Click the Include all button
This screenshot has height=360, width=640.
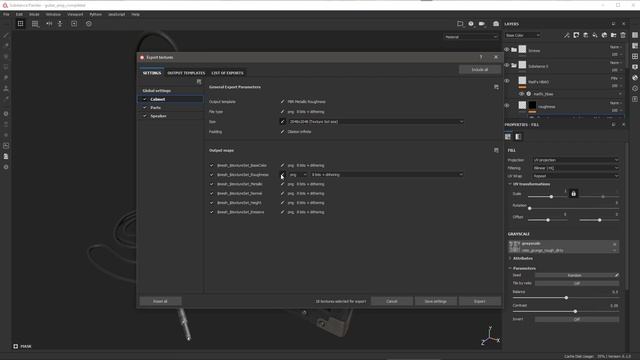(480, 70)
